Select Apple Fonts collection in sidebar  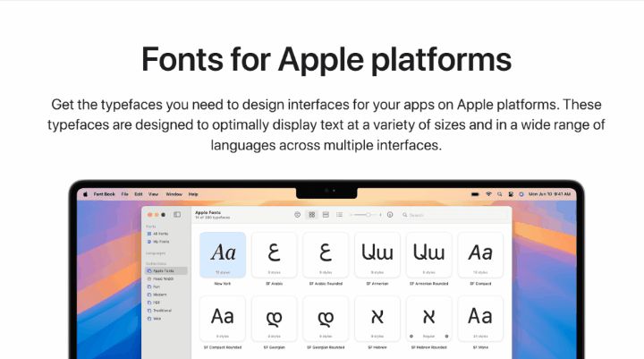tap(166, 271)
